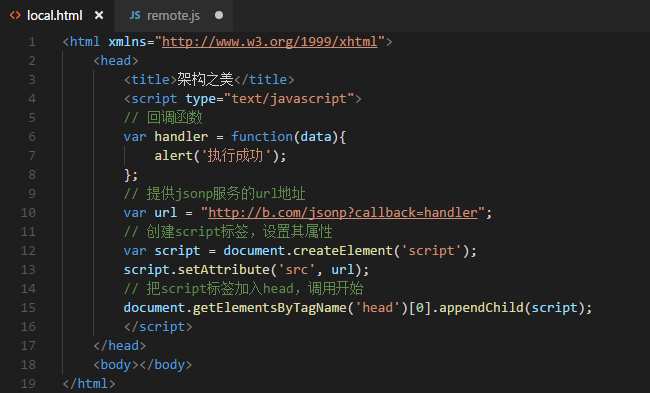The image size is (650, 393).
Task: Click createElement on line 12
Action: [342, 250]
